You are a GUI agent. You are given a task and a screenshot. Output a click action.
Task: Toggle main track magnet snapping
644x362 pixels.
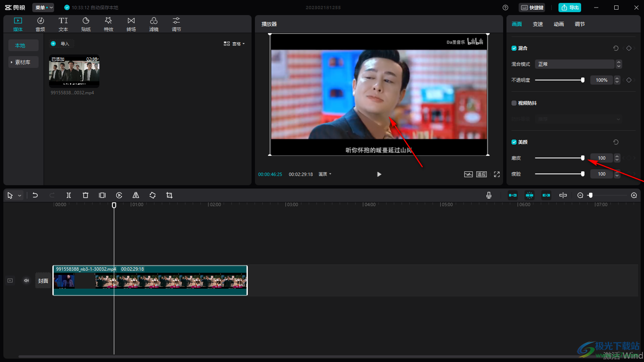tap(513, 195)
